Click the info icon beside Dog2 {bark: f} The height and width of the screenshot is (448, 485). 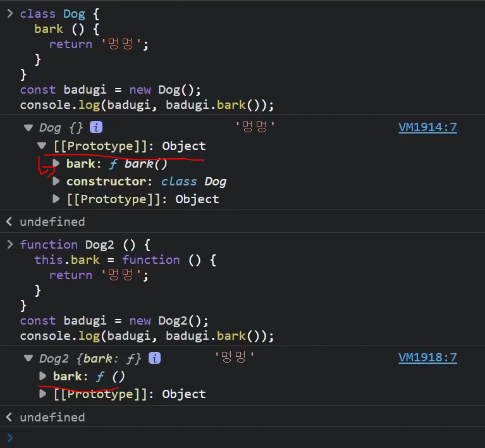coord(155,358)
